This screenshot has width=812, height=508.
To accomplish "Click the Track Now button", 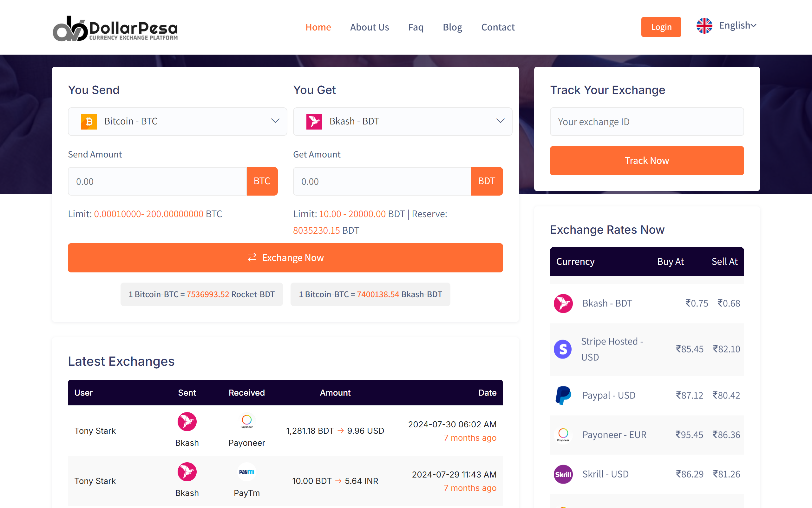I will pos(647,161).
